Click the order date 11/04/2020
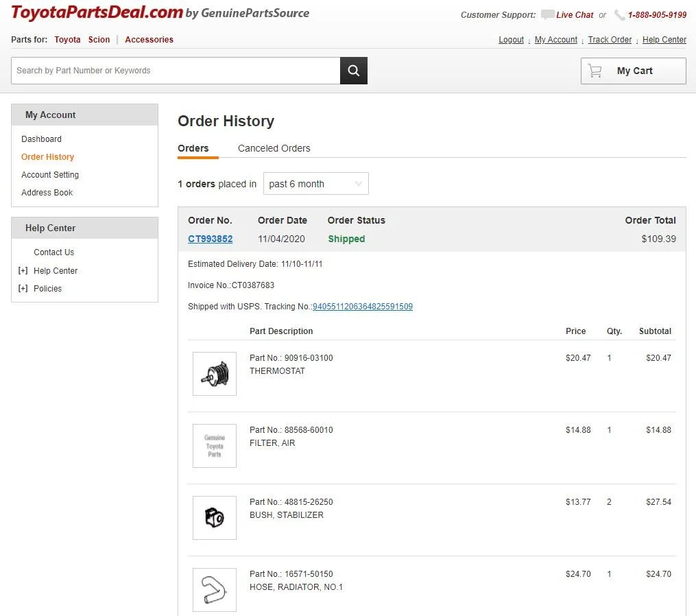 pos(281,239)
